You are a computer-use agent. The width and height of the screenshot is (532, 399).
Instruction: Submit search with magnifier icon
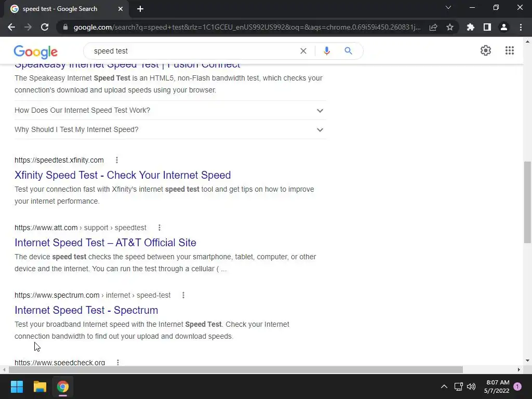pyautogui.click(x=348, y=51)
